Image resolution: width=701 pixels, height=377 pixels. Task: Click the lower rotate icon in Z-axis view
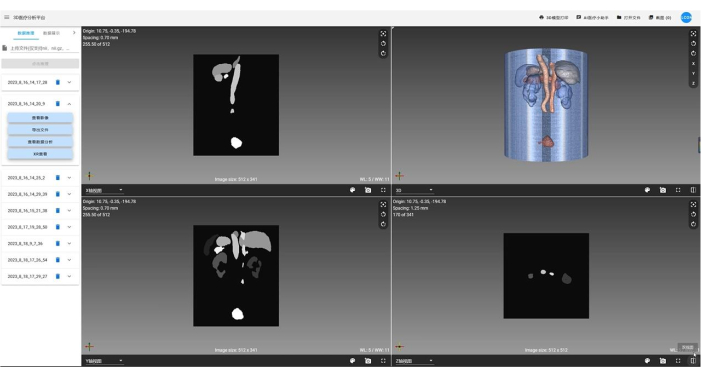(693, 224)
